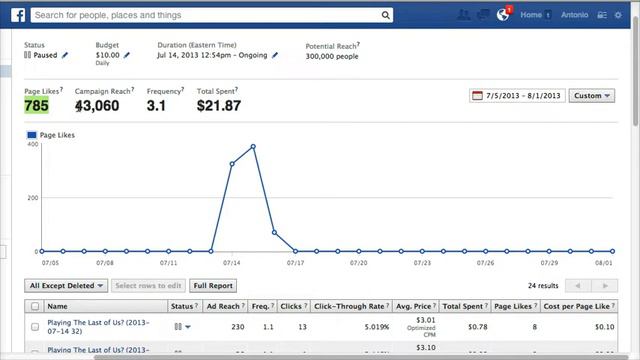
Task: Edit the campaign duration pencil icon
Action: click(x=275, y=55)
